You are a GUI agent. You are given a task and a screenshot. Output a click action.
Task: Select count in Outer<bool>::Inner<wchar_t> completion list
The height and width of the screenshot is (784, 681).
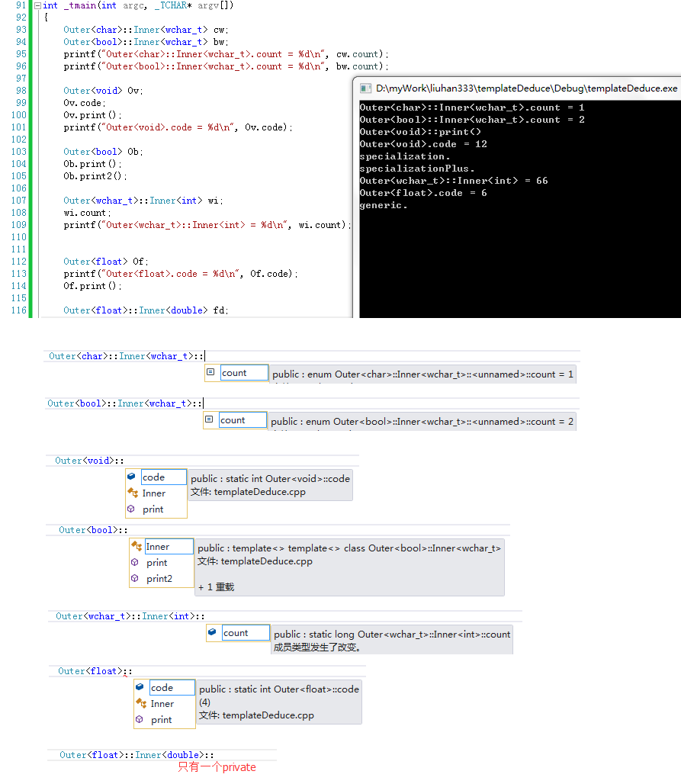click(x=243, y=420)
